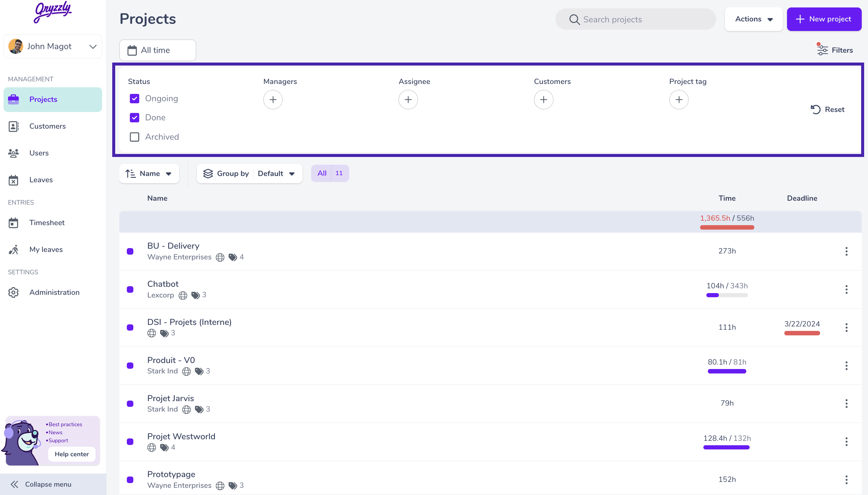Image resolution: width=868 pixels, height=495 pixels.
Task: Open the options menu for Projet Westworld
Action: point(846,442)
